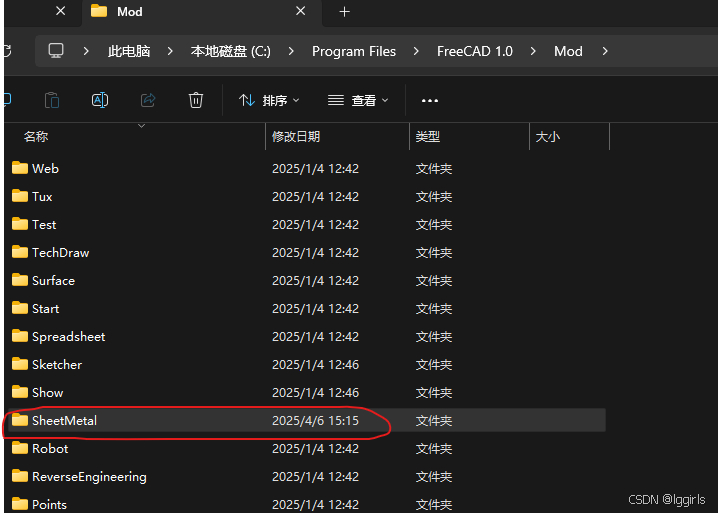Click the computer monitor icon in address bar
Viewport: 718px width, 513px height.
[x=56, y=51]
